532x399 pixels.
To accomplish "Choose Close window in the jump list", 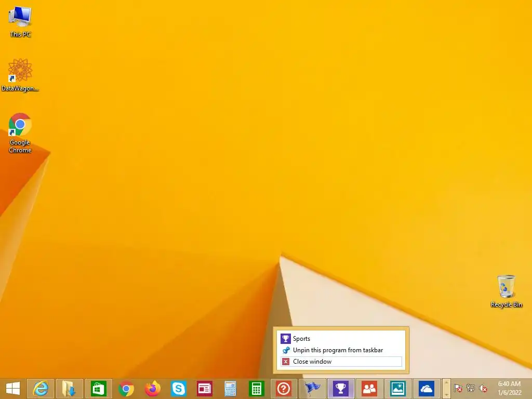I will point(341,362).
